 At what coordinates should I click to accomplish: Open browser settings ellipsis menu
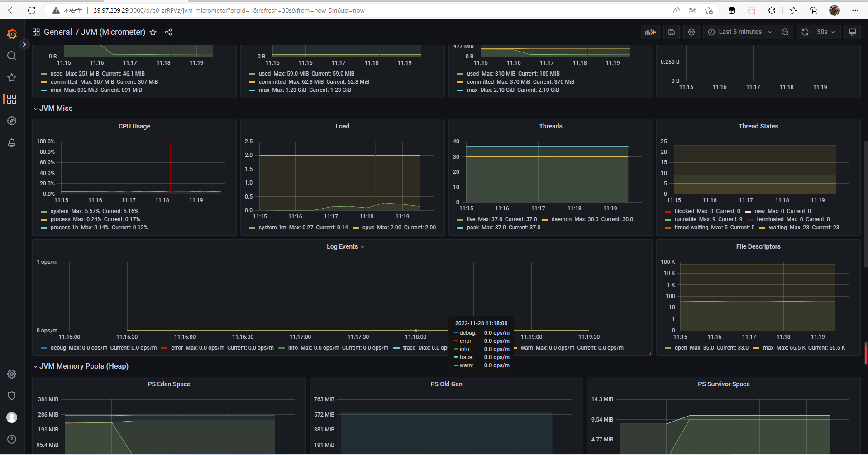click(855, 10)
